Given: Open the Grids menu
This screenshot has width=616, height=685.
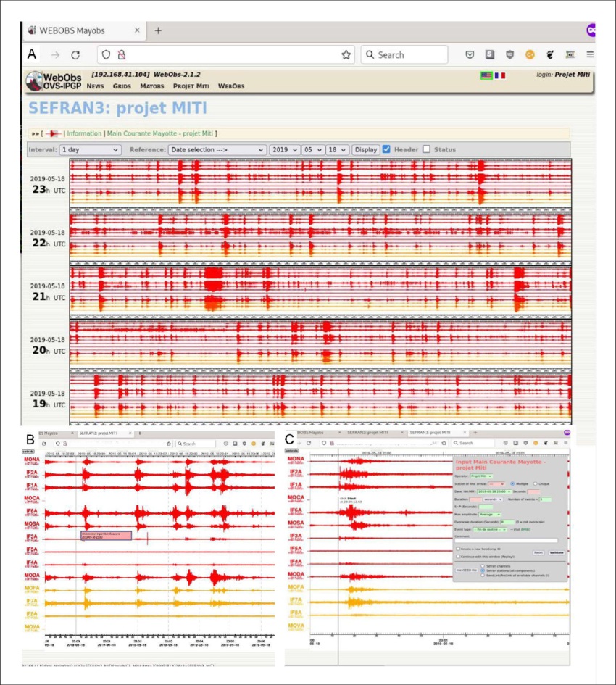Looking at the screenshot, I should tap(122, 86).
